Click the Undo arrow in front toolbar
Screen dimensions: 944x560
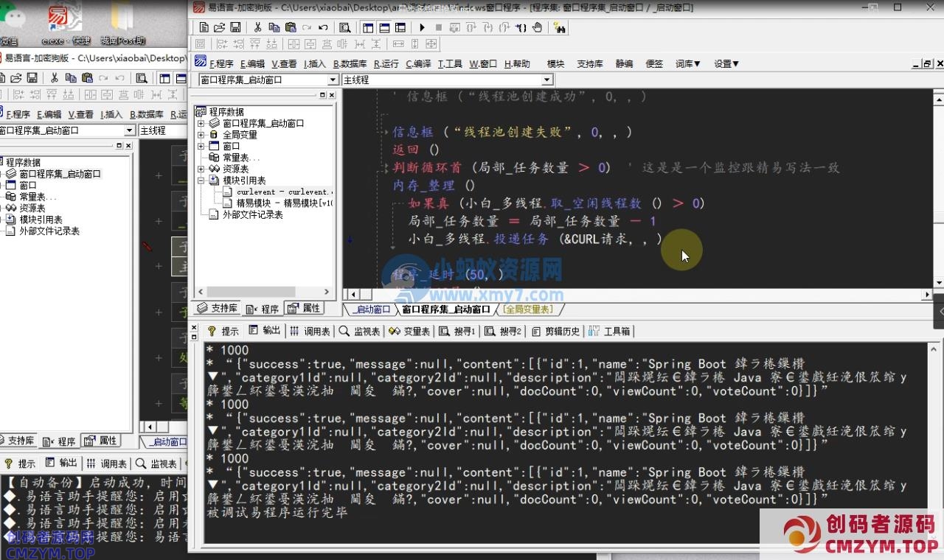322,27
